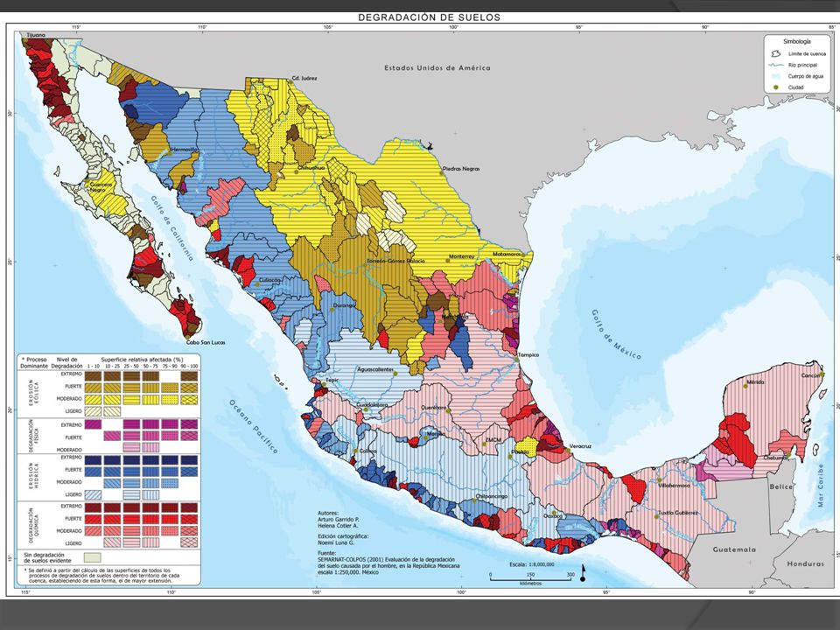Image resolution: width=840 pixels, height=630 pixels.
Task: Click the Veracruz city label
Action: click(x=580, y=446)
